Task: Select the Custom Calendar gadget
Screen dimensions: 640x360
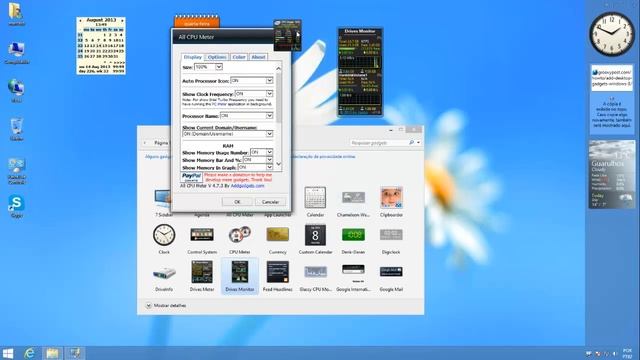Action: point(315,239)
